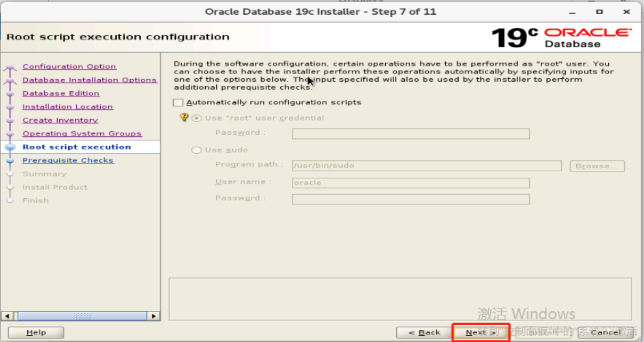Cancel the installation

pyautogui.click(x=605, y=333)
